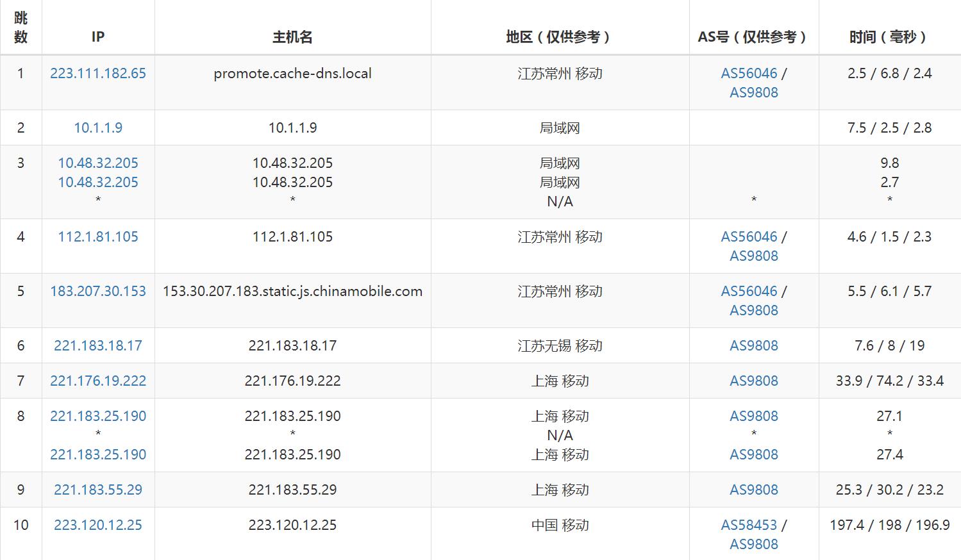Click 上海 移动 region in hop 9 row
The height and width of the screenshot is (560, 961).
point(560,490)
